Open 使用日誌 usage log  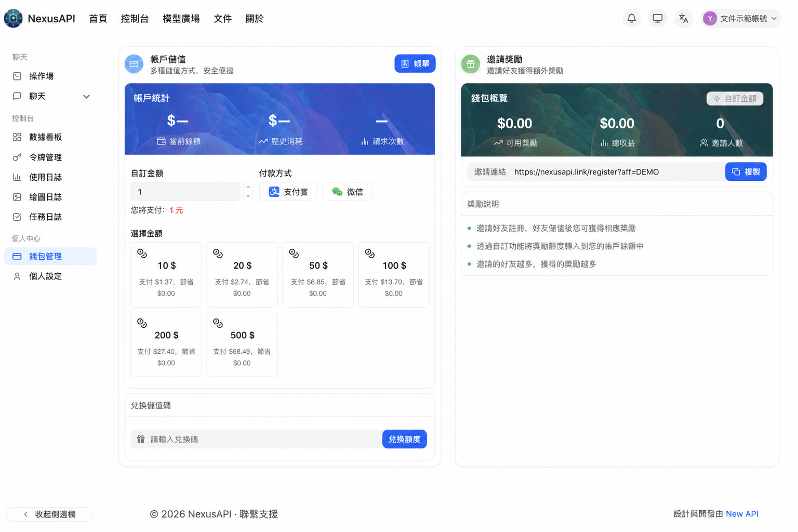(50, 177)
